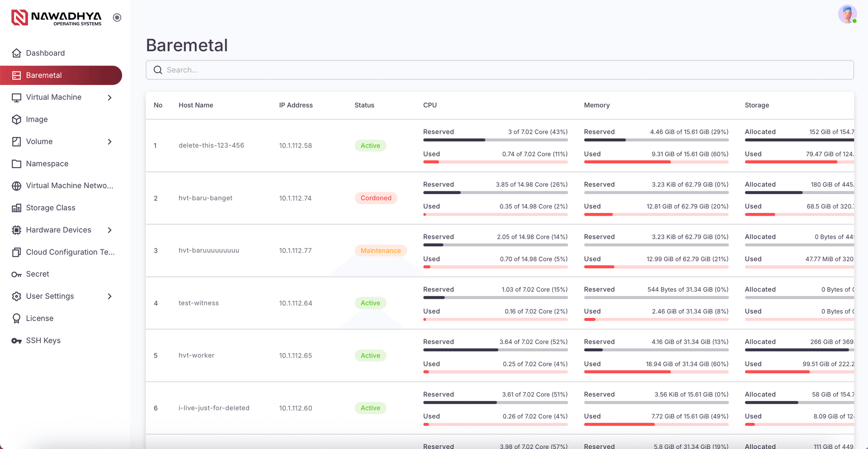868x449 pixels.
Task: Open the License page
Action: (61, 318)
